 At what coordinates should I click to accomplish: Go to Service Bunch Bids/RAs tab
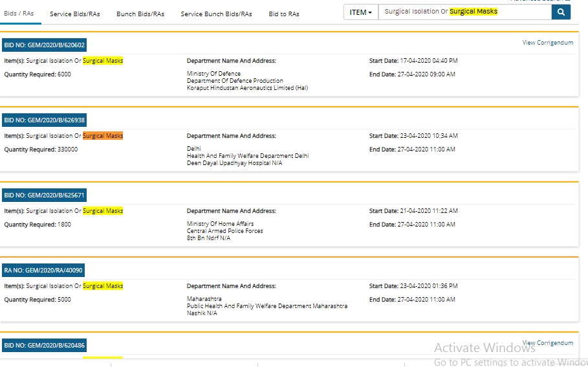pos(216,14)
